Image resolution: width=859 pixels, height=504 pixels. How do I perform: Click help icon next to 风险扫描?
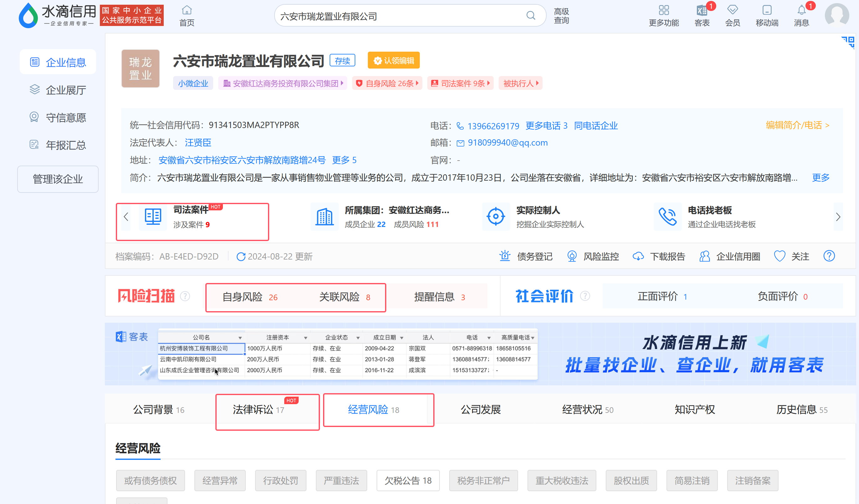point(185,296)
